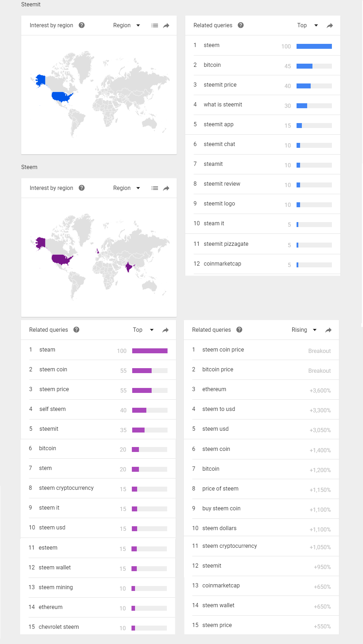Click the 'chevrolet steem' query row
The width and height of the screenshot is (363, 644).
(98, 627)
